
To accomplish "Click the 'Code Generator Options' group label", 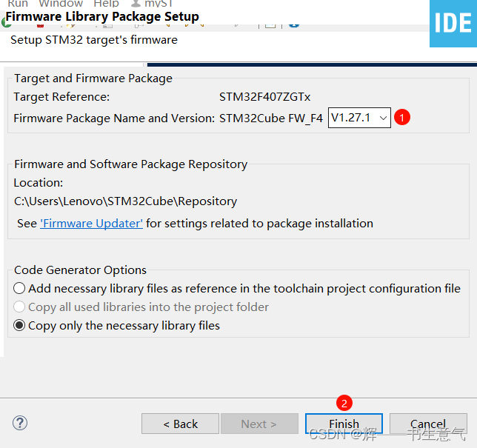I will coord(80,270).
